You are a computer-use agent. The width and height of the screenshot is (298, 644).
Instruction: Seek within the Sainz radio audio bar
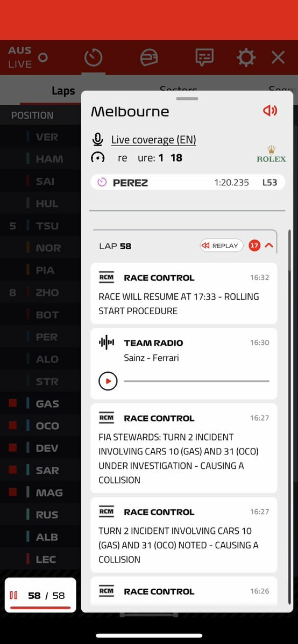click(x=196, y=381)
